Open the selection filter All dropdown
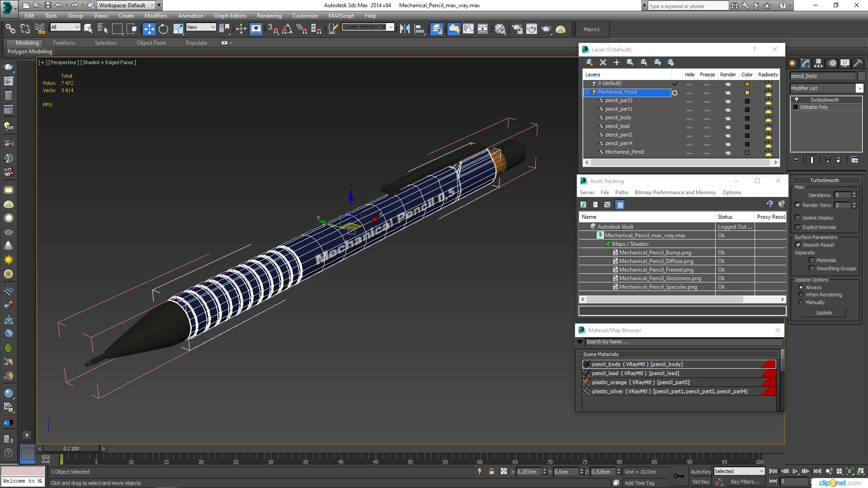Viewport: 868px width, 488px height. tap(65, 27)
